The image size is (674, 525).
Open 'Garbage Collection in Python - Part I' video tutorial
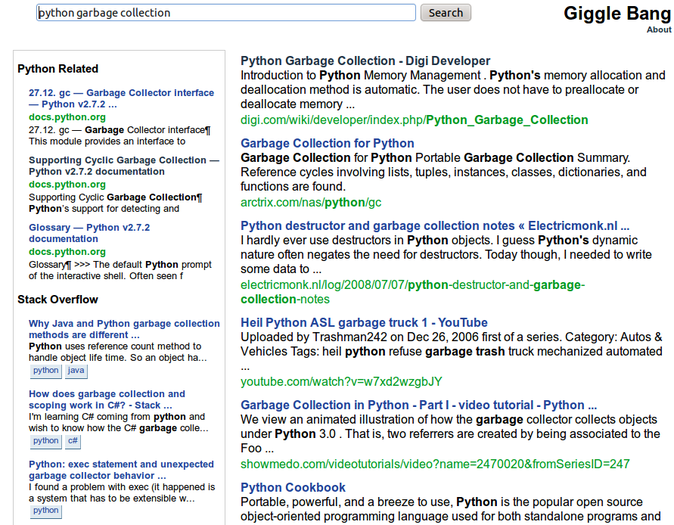(419, 405)
